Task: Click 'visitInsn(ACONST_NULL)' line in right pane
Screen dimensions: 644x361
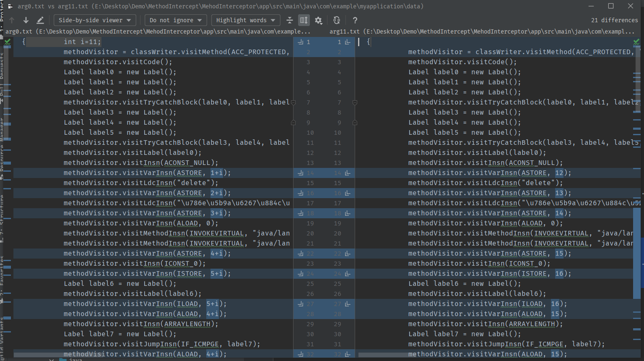Action: 486,163
